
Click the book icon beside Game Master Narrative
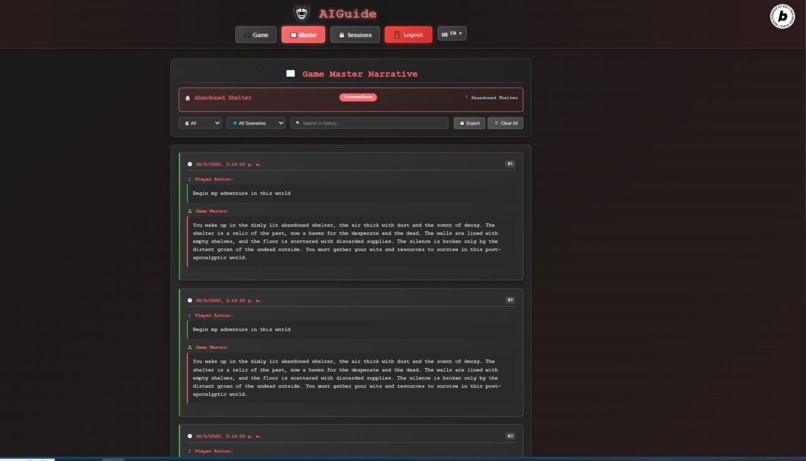[x=290, y=74]
